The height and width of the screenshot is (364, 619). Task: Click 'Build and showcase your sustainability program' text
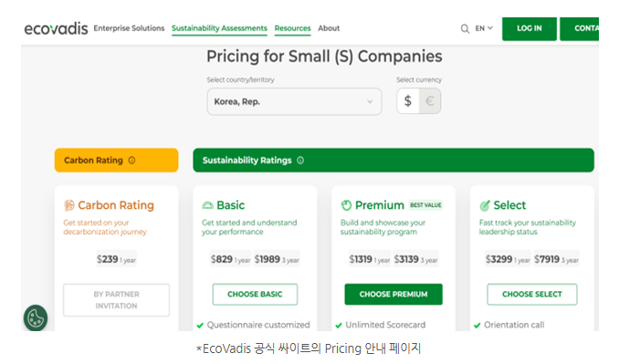point(383,227)
